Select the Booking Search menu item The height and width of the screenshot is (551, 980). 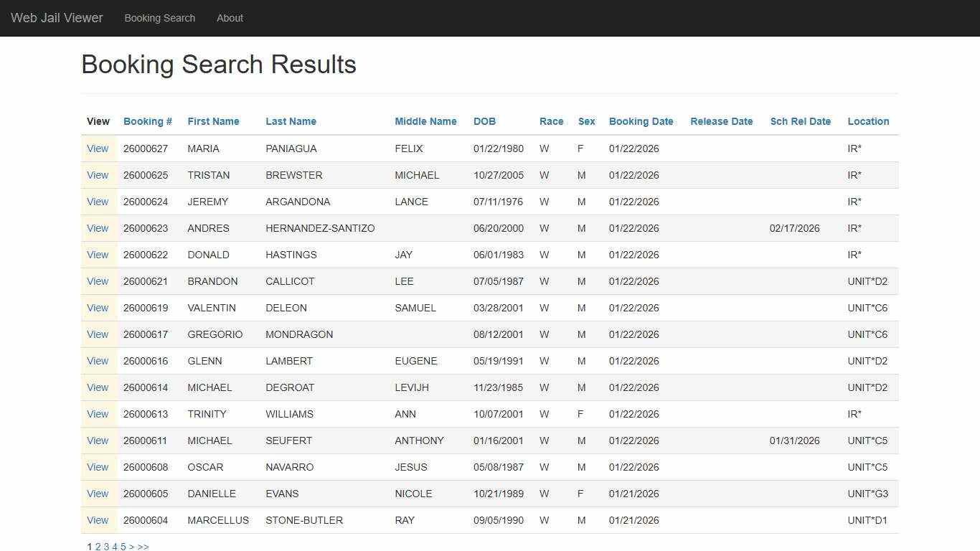159,18
